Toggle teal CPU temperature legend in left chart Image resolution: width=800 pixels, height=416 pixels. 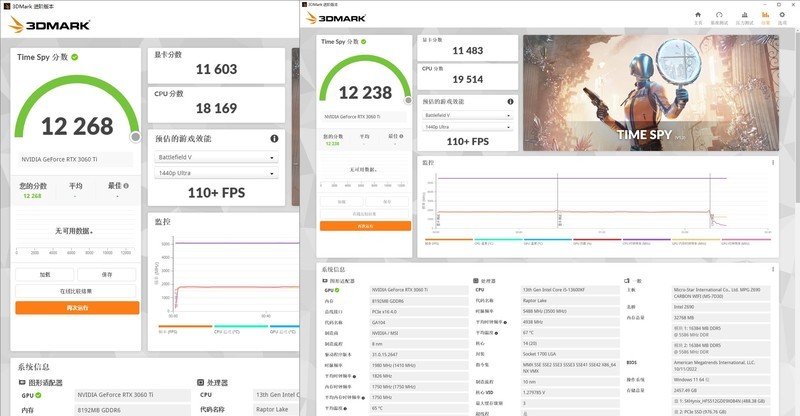tap(241, 329)
